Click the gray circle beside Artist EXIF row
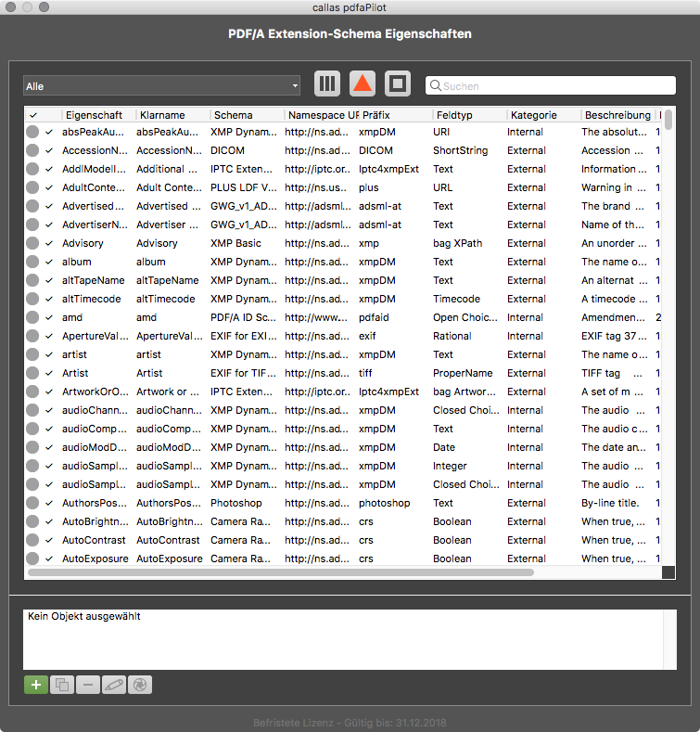 pyautogui.click(x=32, y=373)
